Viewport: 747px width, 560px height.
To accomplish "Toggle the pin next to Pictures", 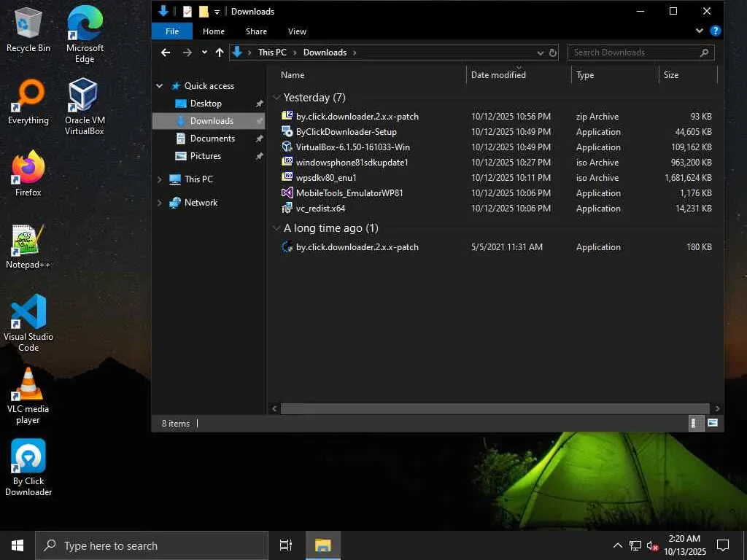I will [x=259, y=156].
